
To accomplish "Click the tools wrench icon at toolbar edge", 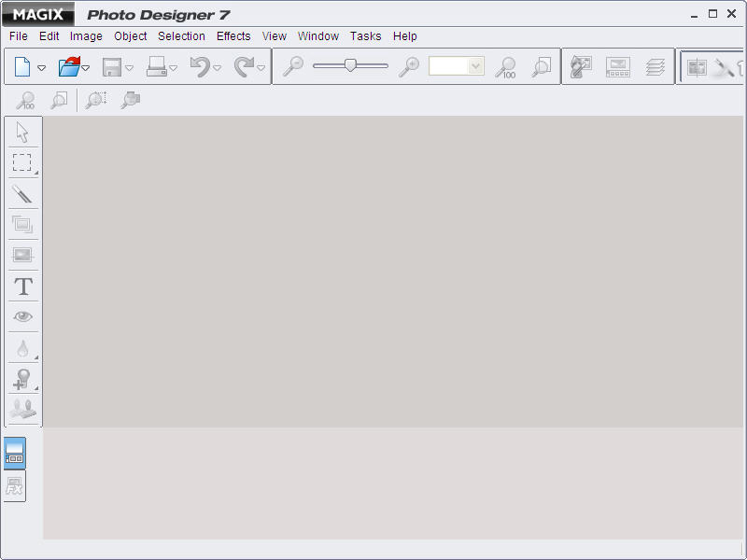I will click(x=724, y=67).
